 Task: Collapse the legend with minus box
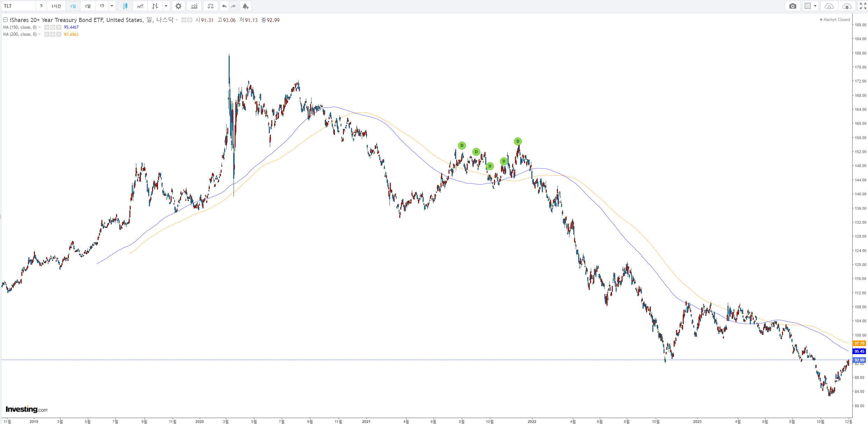click(x=5, y=20)
